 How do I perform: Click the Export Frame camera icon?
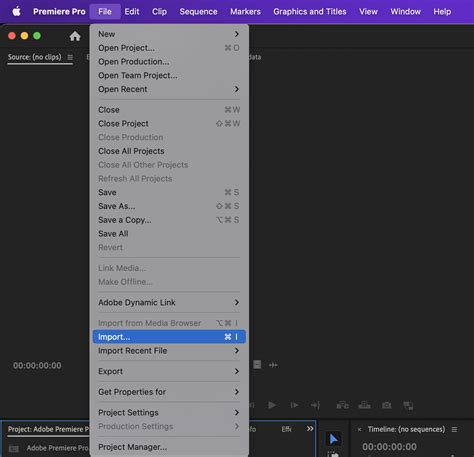click(x=387, y=405)
